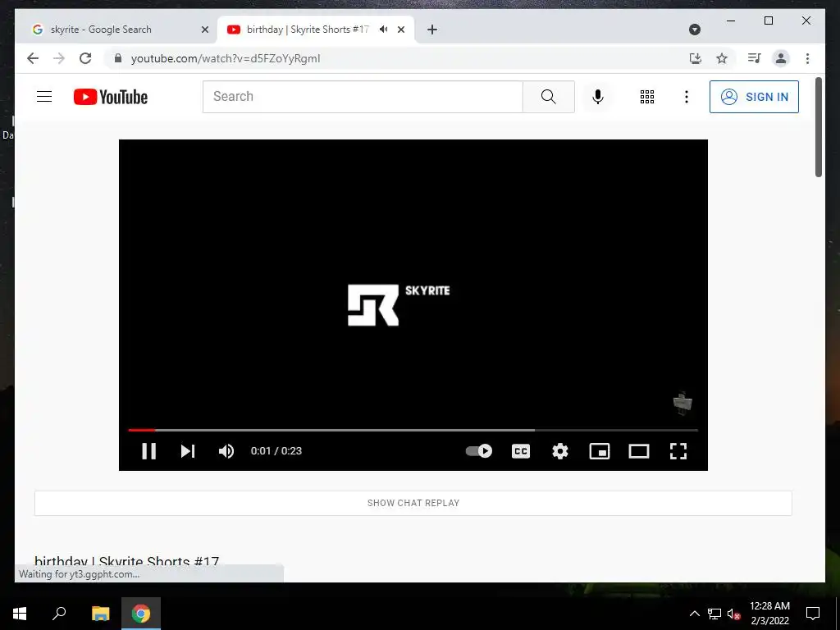Image resolution: width=840 pixels, height=630 pixels.
Task: Turn on closed captions
Action: tap(521, 451)
